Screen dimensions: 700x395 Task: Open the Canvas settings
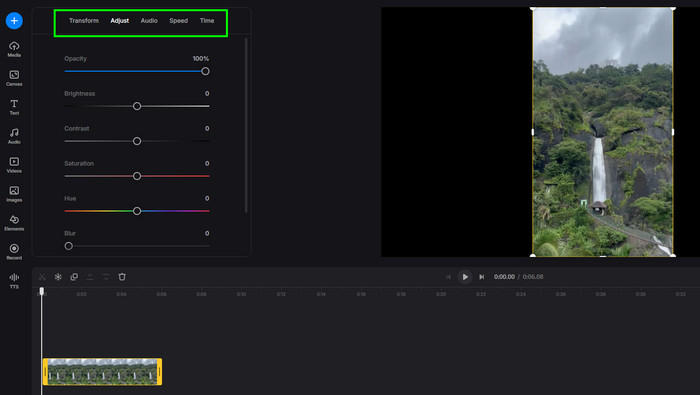(x=14, y=78)
